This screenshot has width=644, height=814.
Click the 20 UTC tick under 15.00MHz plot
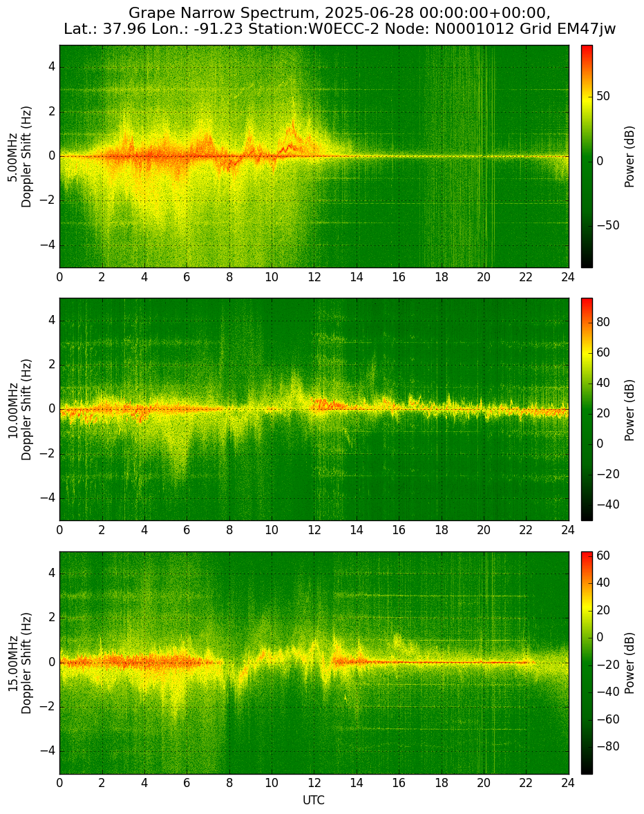coord(484,784)
